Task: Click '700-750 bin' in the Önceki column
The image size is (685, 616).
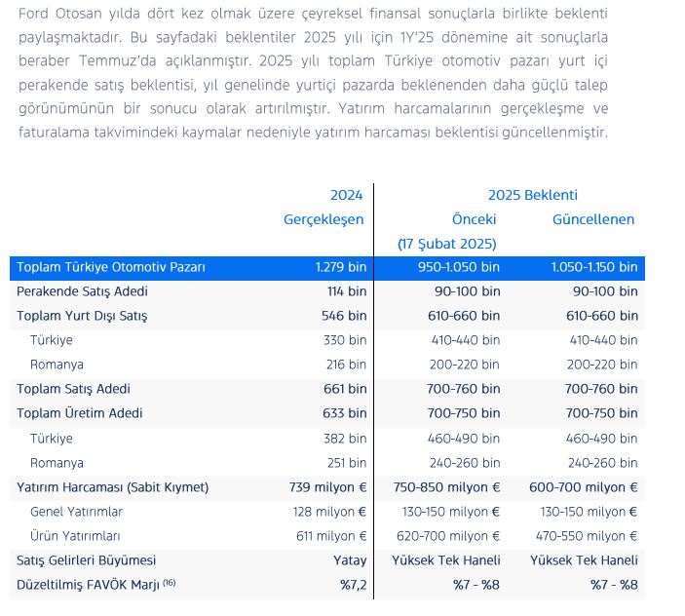Action: [x=464, y=413]
